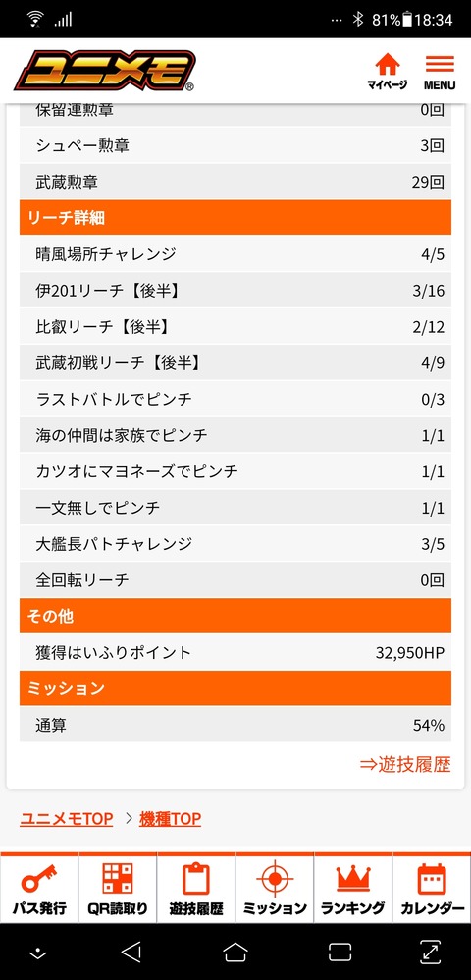The height and width of the screenshot is (980, 471).
Task: Tap the 獲得はいふりポイント row
Action: point(235,652)
